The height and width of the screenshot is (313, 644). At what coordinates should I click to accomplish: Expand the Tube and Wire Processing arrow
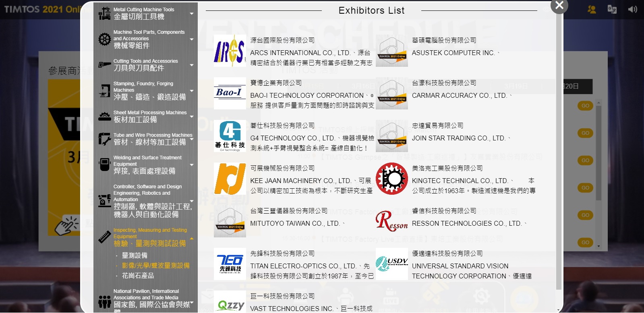[192, 139]
